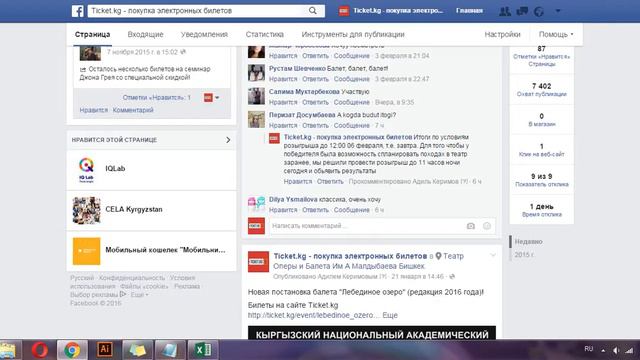
Task: Click RU language indicator in tray
Action: pos(589,349)
